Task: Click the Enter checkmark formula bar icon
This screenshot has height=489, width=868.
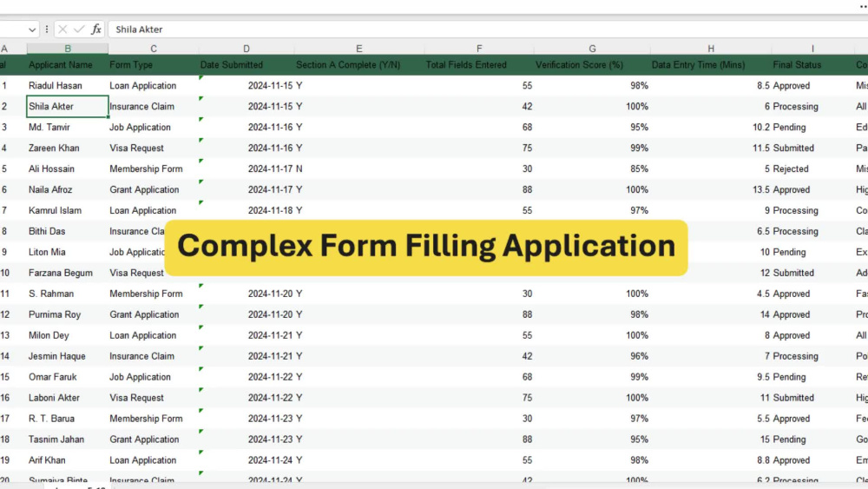Action: 79,30
